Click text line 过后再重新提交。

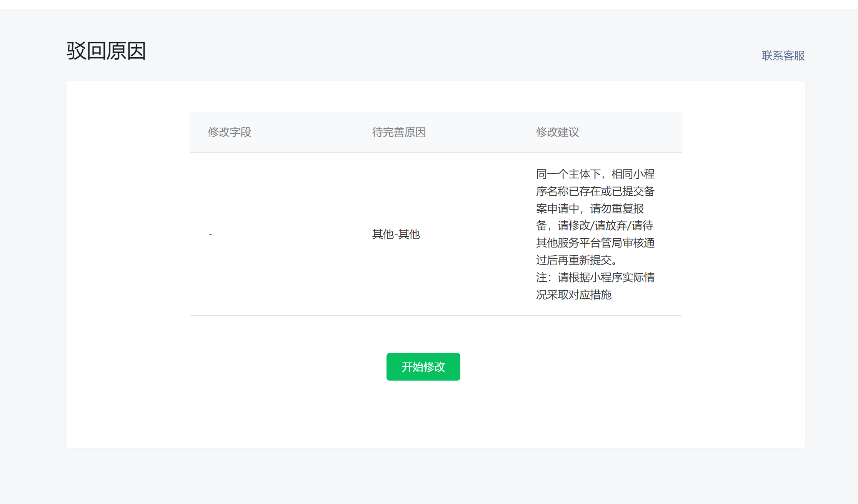point(576,260)
